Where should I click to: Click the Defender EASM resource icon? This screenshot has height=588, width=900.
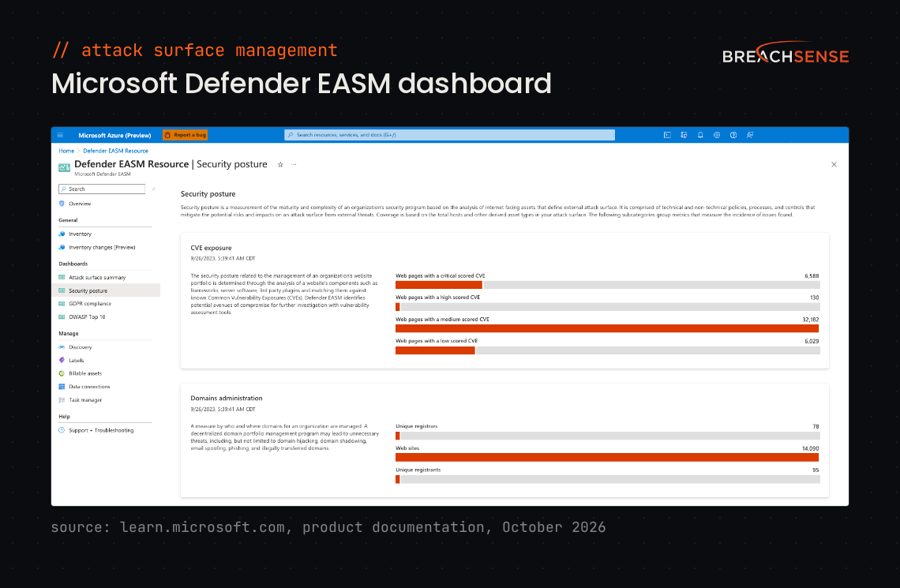pyautogui.click(x=64, y=167)
